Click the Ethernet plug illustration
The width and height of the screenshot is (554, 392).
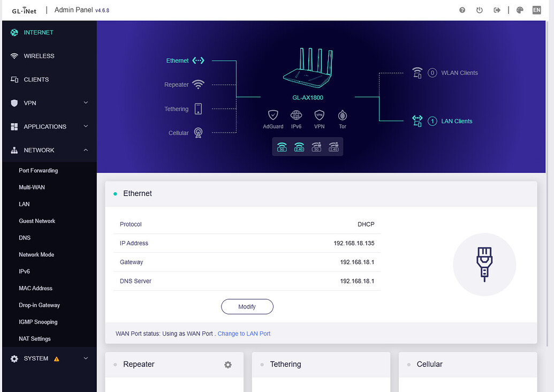[484, 265]
